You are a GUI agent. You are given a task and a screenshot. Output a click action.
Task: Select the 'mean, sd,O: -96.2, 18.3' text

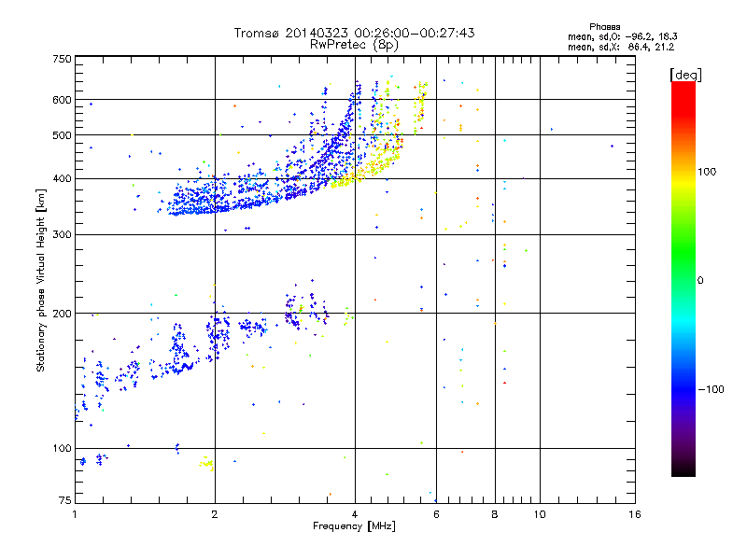[622, 36]
